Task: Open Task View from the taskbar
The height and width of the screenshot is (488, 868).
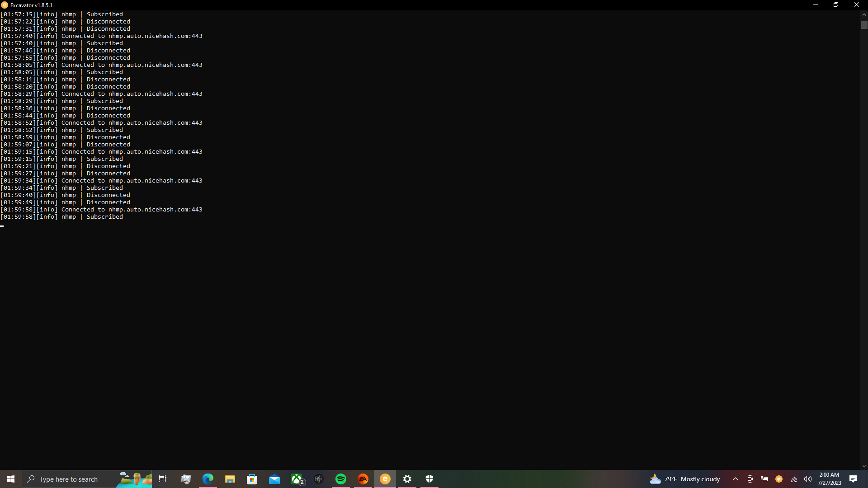Action: point(163,479)
